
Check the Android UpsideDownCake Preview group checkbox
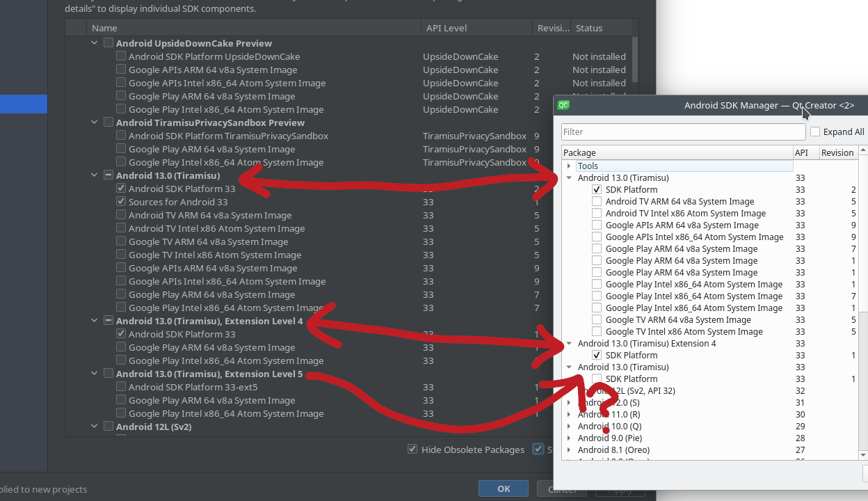coord(108,43)
